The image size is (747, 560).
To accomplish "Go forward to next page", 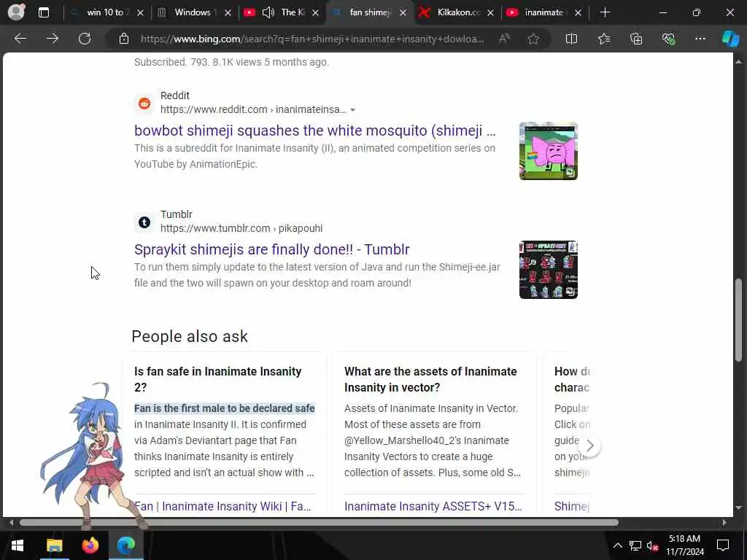I will 53,39.
